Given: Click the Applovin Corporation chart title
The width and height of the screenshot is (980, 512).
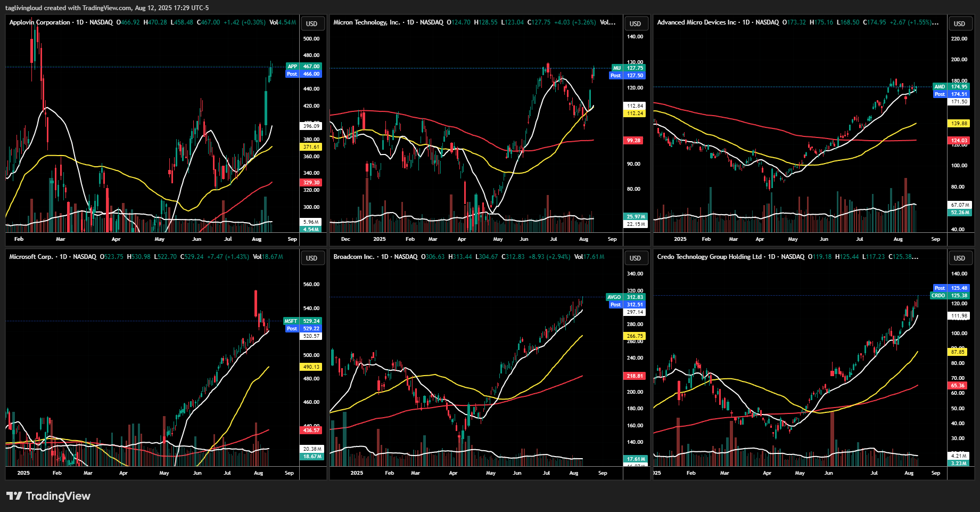Looking at the screenshot, I should coord(39,22).
